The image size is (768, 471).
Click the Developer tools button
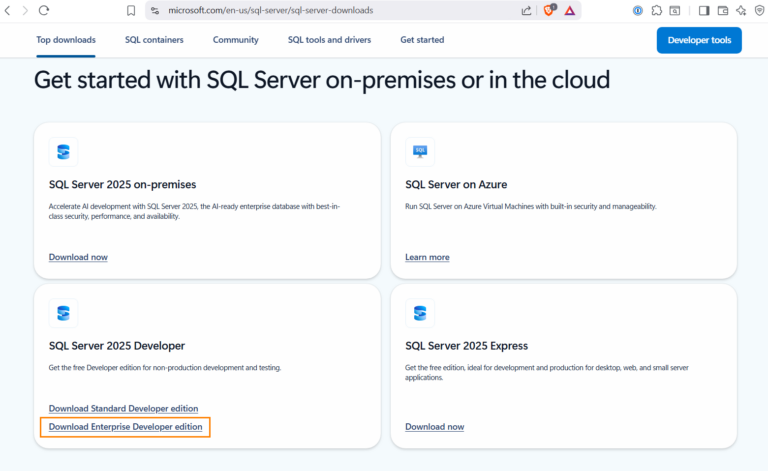point(699,40)
